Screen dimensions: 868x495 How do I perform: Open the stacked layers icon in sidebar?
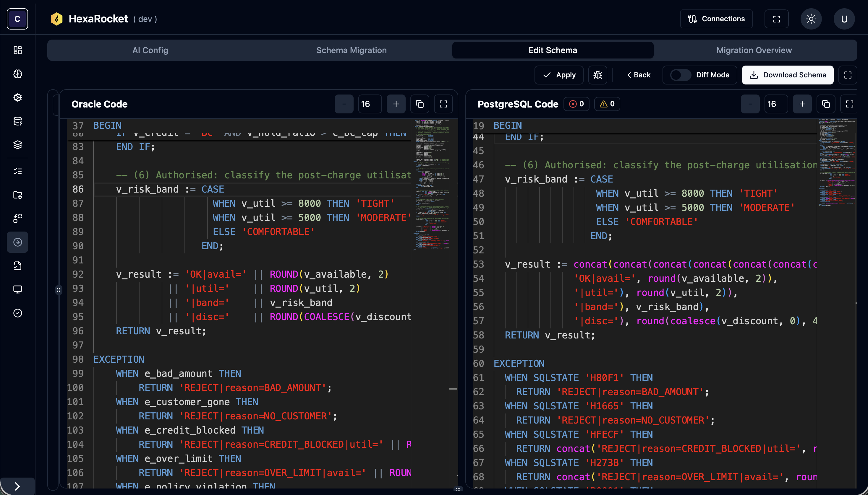pyautogui.click(x=17, y=145)
